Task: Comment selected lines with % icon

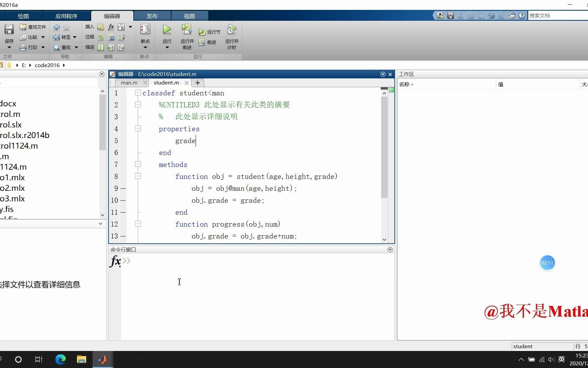Action: coord(101,37)
